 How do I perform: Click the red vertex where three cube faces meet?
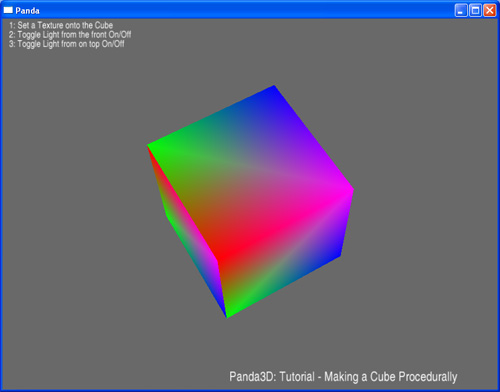tap(218, 260)
